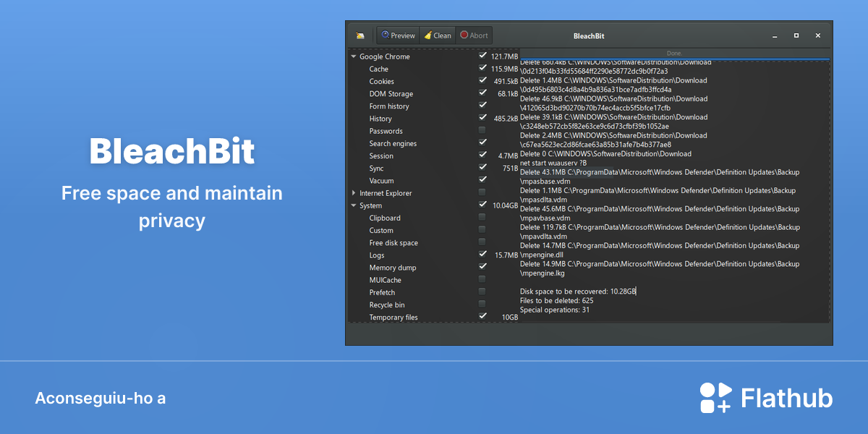
Task: Uncheck the Cache checkbox
Action: tap(482, 68)
